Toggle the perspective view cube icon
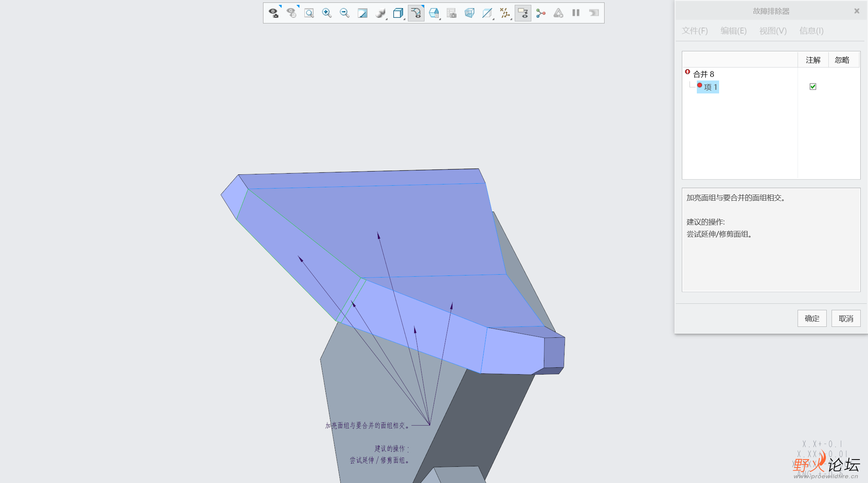Viewport: 868px width, 483px height. pyautogui.click(x=469, y=13)
